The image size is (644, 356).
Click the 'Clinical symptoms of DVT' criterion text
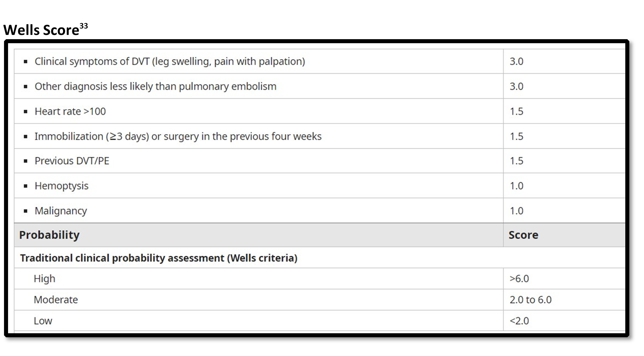(170, 61)
